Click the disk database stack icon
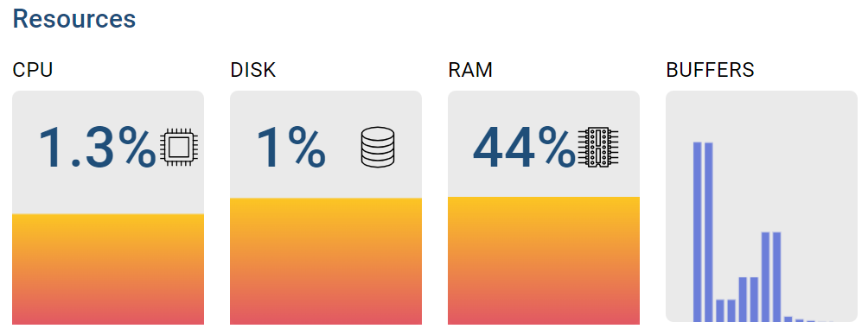The image size is (868, 335). click(x=378, y=147)
